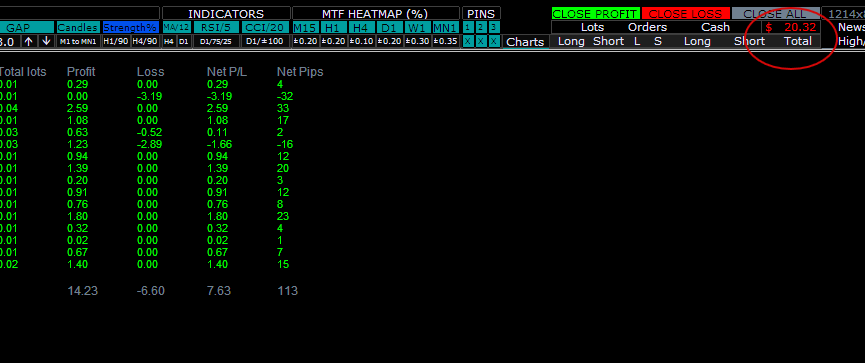Image resolution: width=865 pixels, height=363 pixels.
Task: Click the 1.23 profit value
Action: (77, 145)
